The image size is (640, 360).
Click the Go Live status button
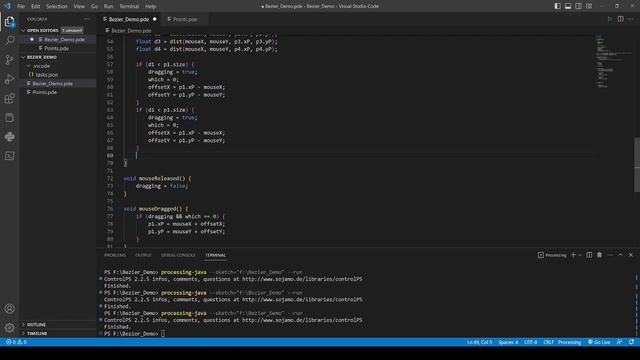tap(599, 342)
